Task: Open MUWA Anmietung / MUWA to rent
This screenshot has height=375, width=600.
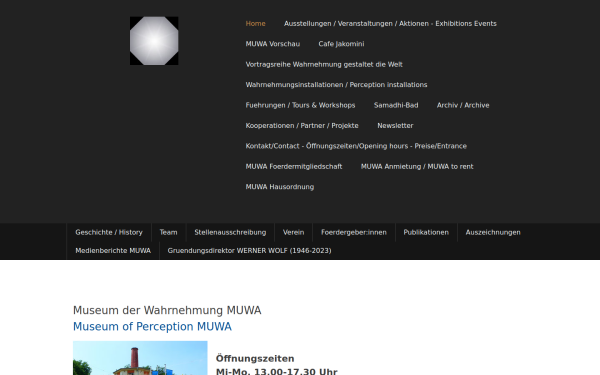Action: point(417,166)
